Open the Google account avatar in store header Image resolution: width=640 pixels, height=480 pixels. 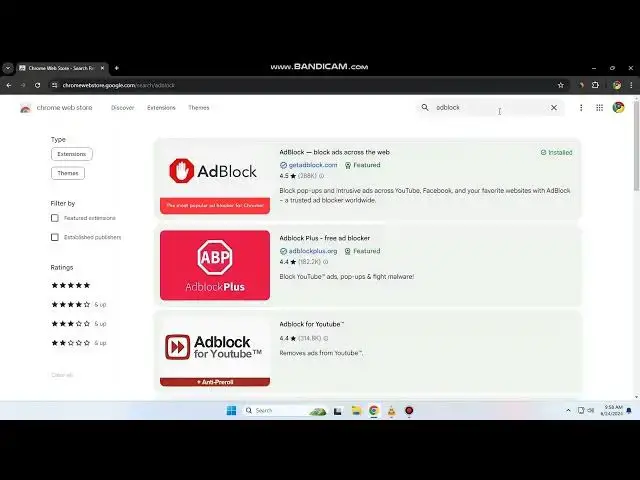pyautogui.click(x=618, y=107)
